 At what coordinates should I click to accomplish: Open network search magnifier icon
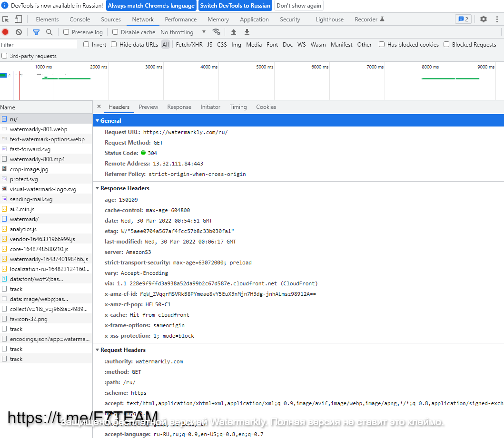[49, 32]
